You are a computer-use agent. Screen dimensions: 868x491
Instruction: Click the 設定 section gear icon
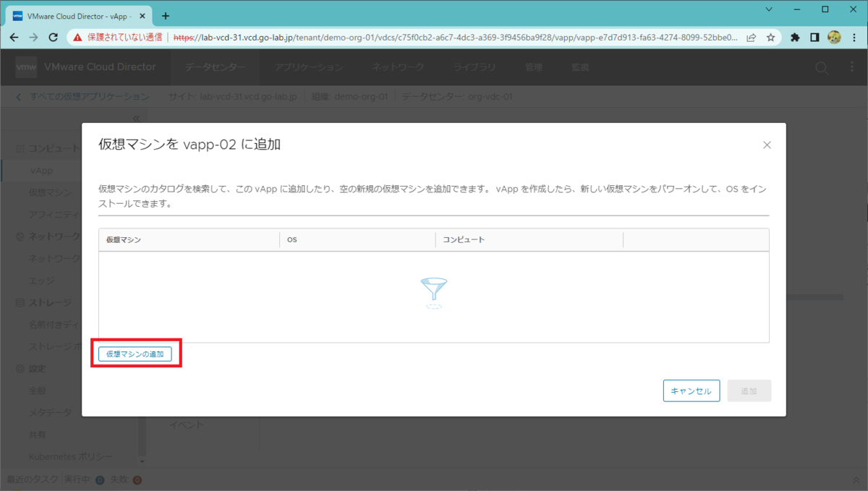(x=20, y=369)
